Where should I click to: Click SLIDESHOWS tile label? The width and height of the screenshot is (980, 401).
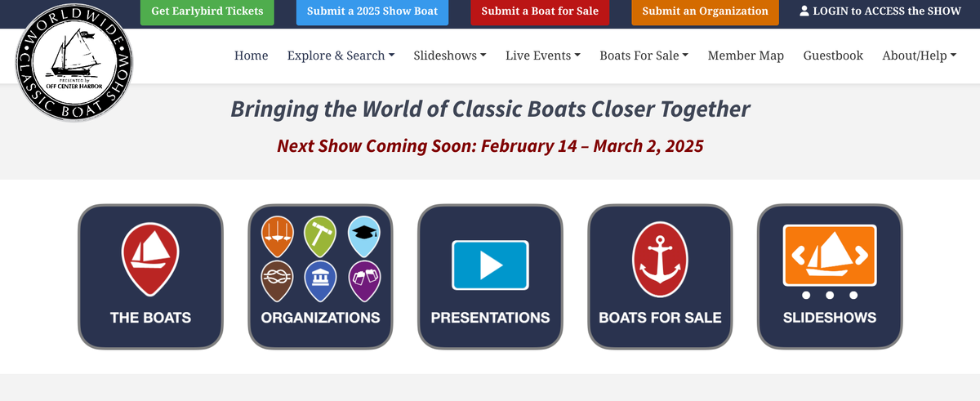pyautogui.click(x=830, y=318)
